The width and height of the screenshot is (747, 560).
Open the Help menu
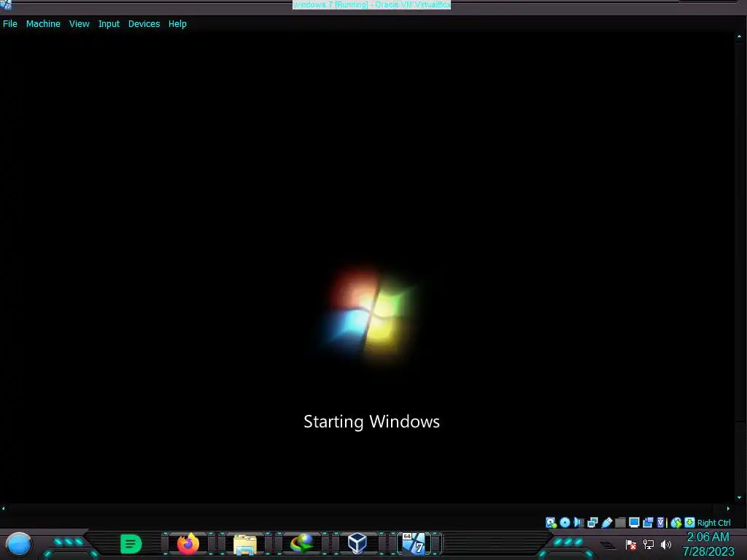(x=177, y=24)
